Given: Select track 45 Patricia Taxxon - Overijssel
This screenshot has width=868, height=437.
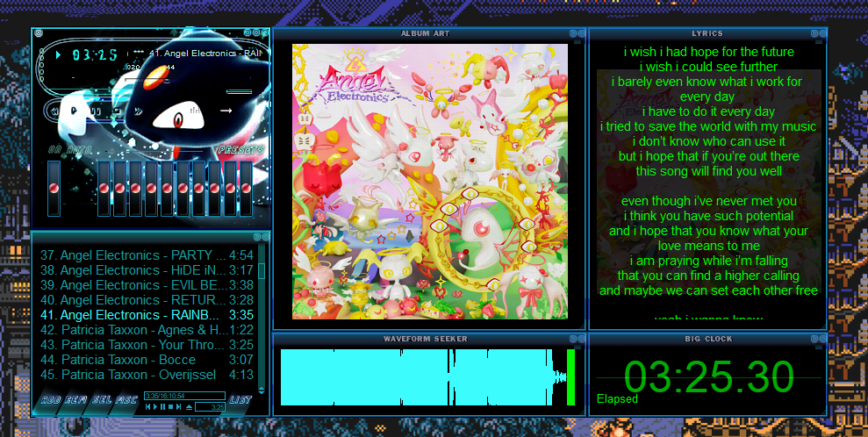Looking at the screenshot, I should 147,375.
